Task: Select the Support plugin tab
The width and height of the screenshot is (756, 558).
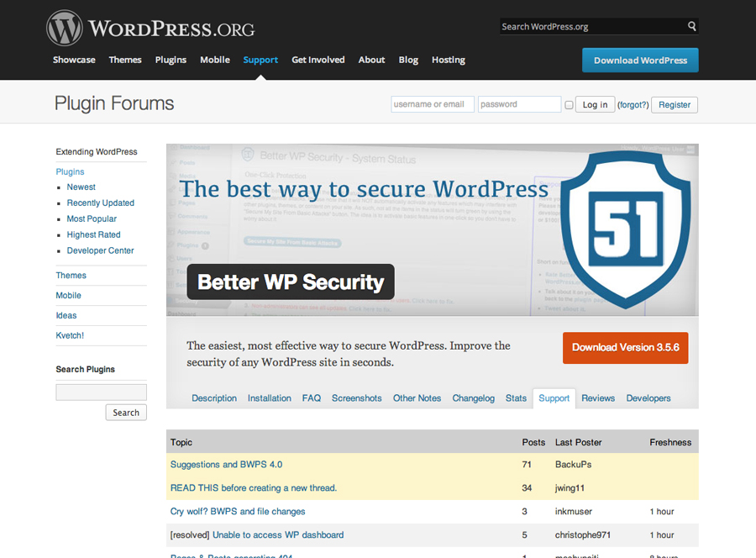Action: [x=554, y=398]
